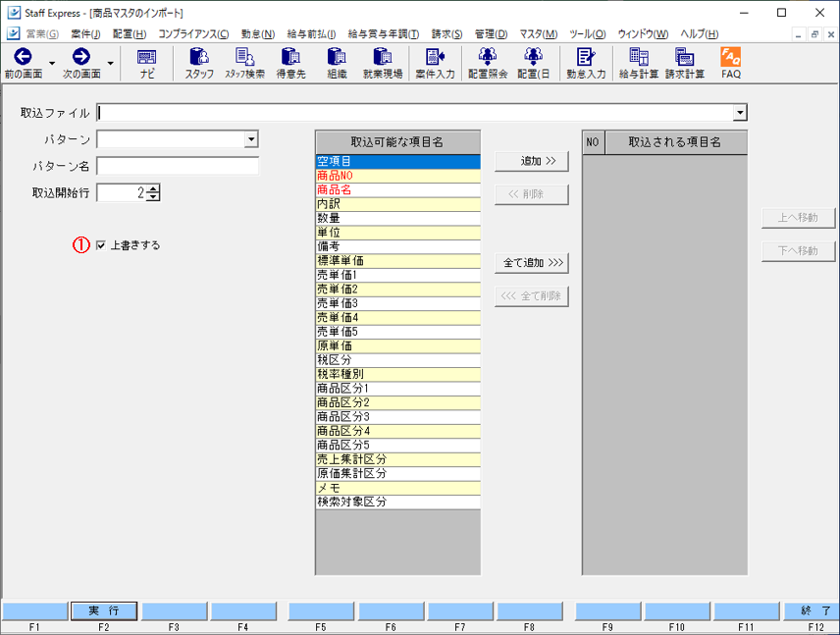Expand the 取込ファイル dropdown
The height and width of the screenshot is (635, 840).
click(x=740, y=113)
